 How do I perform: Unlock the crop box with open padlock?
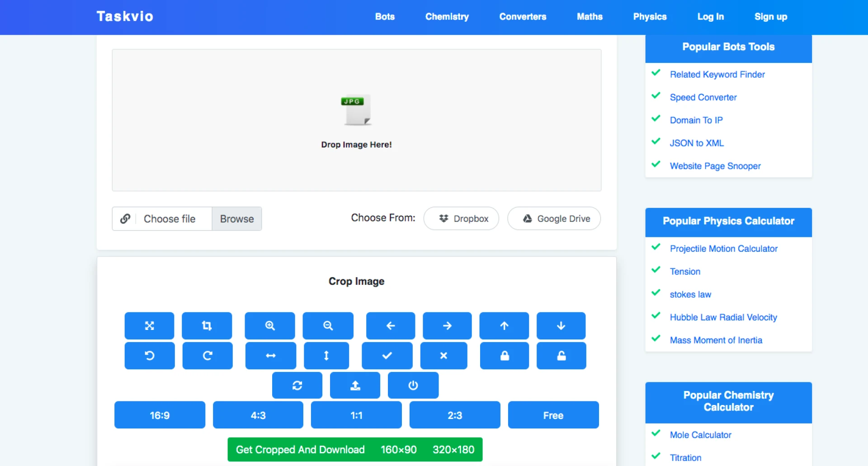(561, 356)
